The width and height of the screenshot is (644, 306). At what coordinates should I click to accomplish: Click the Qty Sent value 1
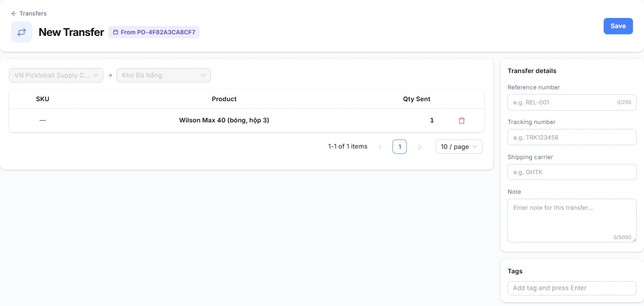click(432, 120)
